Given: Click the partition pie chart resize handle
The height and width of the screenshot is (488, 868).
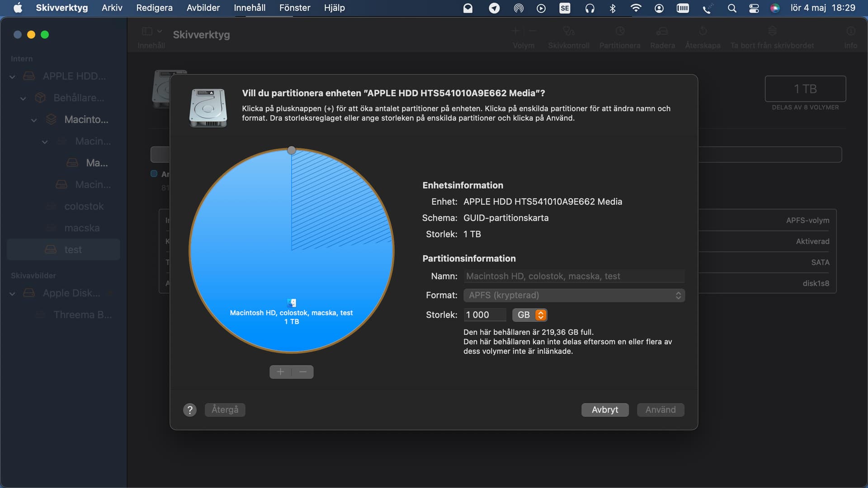Looking at the screenshot, I should (292, 150).
